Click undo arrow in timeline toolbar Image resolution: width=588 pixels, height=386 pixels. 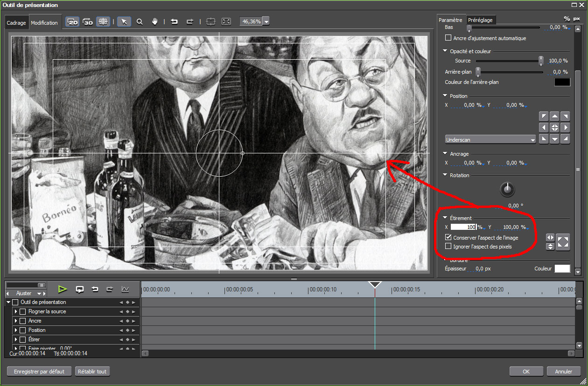coord(95,289)
